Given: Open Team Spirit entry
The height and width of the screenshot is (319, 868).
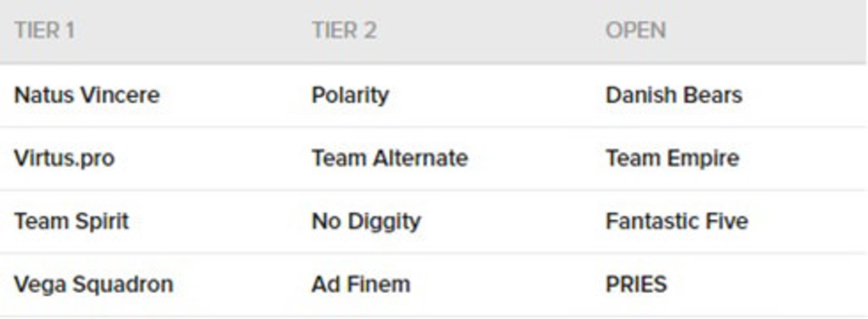Looking at the screenshot, I should pyautogui.click(x=71, y=222).
